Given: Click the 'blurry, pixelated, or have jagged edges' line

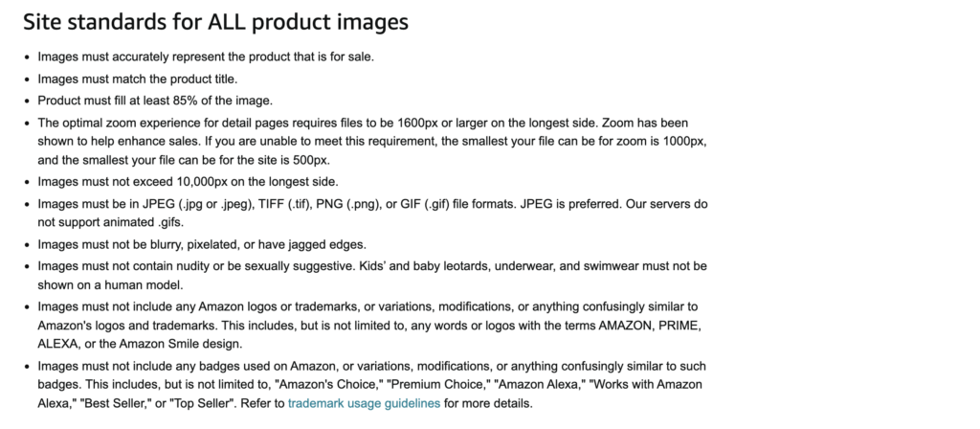Looking at the screenshot, I should pyautogui.click(x=203, y=244).
